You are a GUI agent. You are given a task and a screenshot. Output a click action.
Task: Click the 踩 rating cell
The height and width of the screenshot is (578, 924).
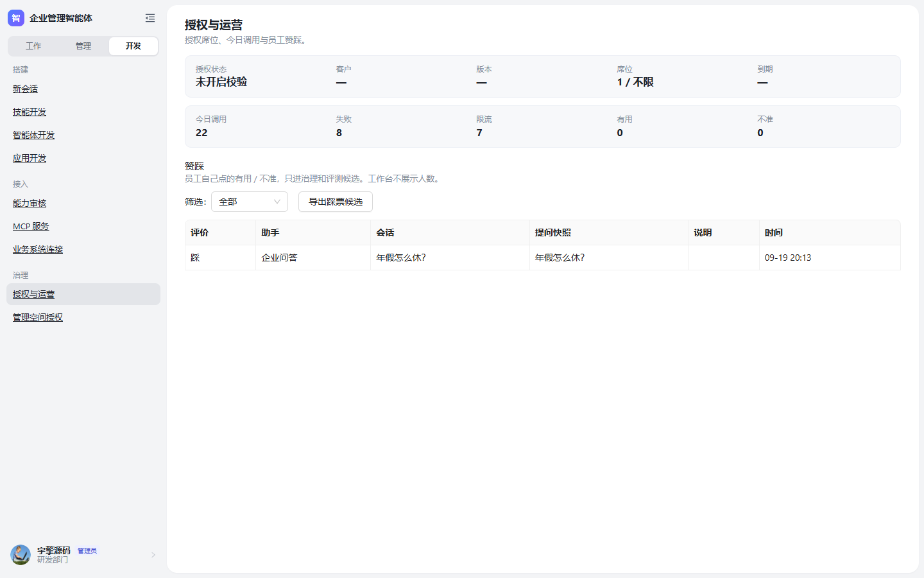pos(220,258)
